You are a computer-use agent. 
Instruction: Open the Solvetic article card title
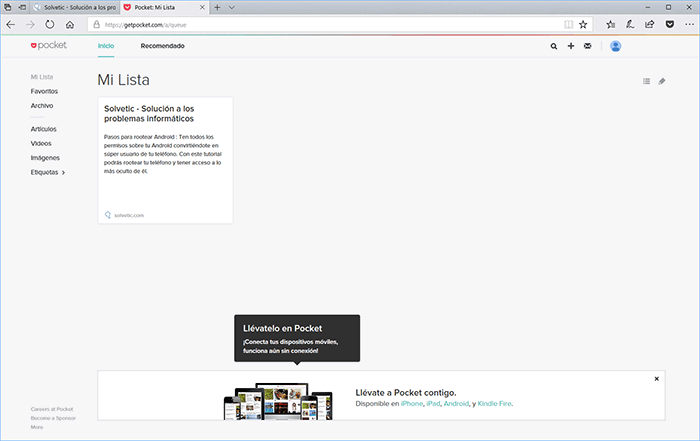(x=149, y=113)
